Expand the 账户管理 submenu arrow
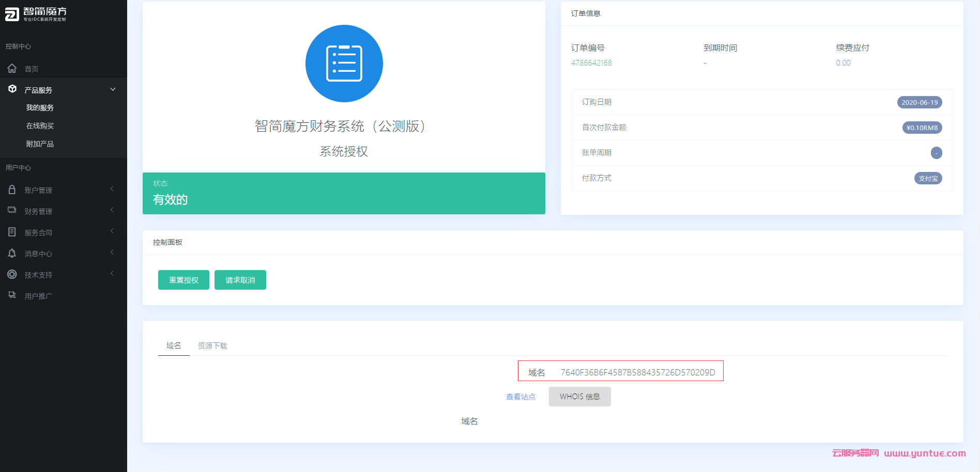This screenshot has width=980, height=472. (112, 189)
